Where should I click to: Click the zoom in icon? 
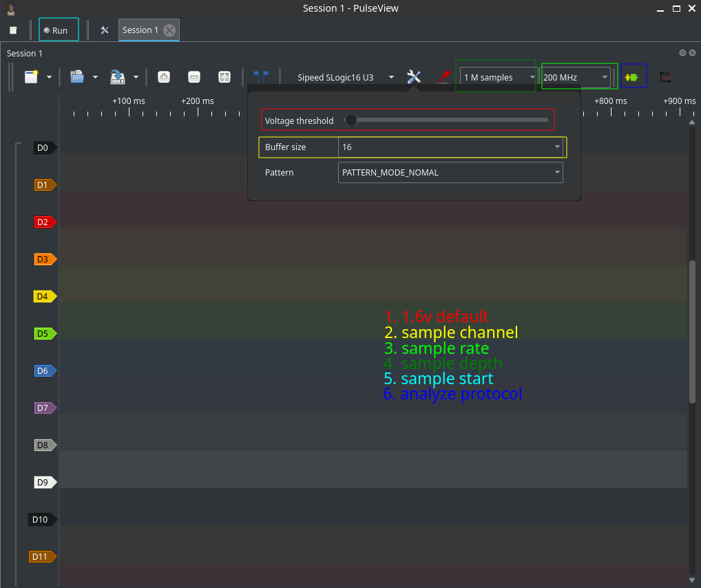point(164,77)
